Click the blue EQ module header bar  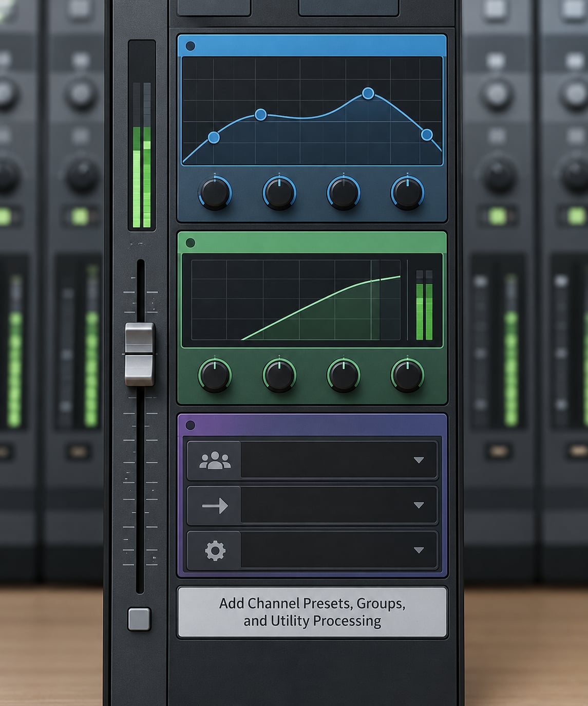[312, 46]
